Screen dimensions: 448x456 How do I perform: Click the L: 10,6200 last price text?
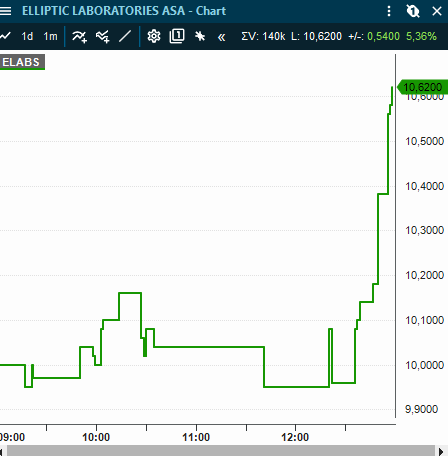(x=316, y=36)
